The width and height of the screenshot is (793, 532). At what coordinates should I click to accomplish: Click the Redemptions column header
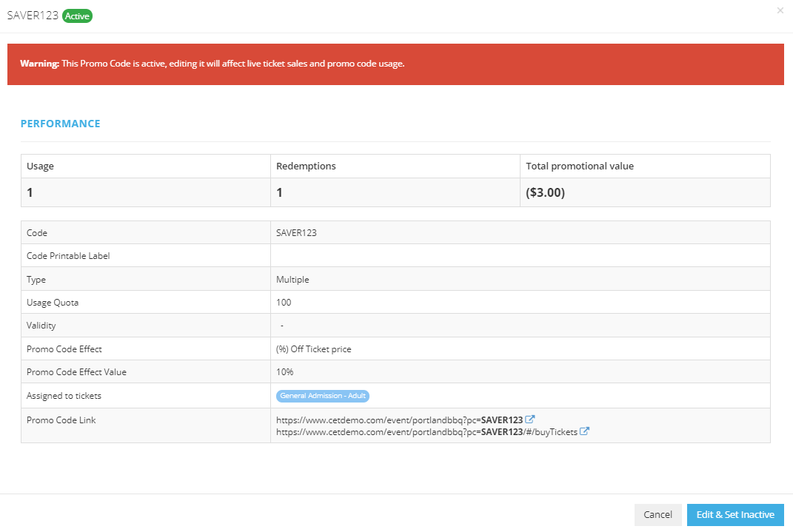(x=395, y=166)
